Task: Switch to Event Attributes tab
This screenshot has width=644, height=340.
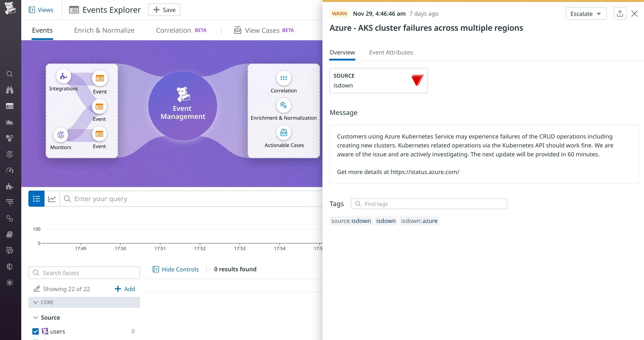Action: pyautogui.click(x=391, y=52)
